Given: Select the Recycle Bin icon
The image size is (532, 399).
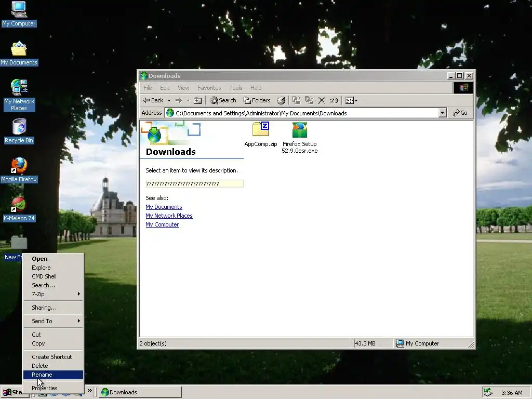Looking at the screenshot, I should 19,131.
